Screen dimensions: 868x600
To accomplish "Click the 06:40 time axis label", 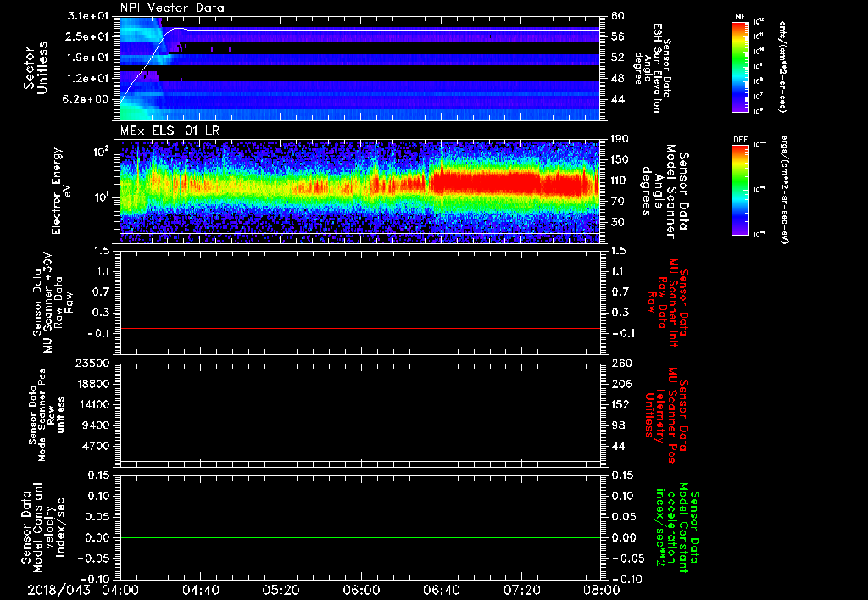I will pos(441,590).
